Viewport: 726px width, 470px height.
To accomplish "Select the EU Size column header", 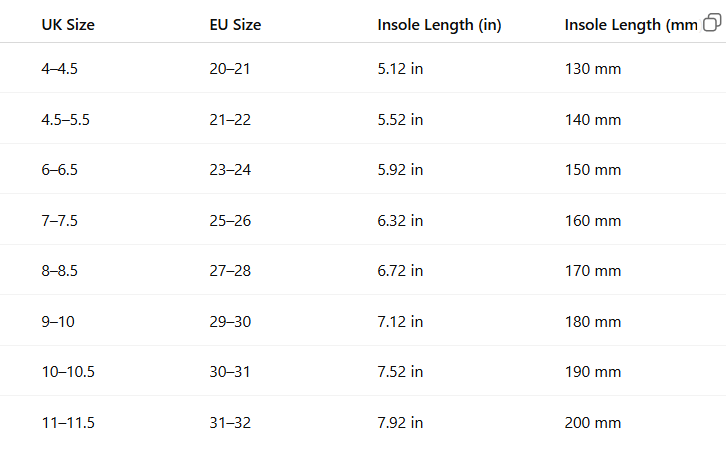I will (x=235, y=25).
